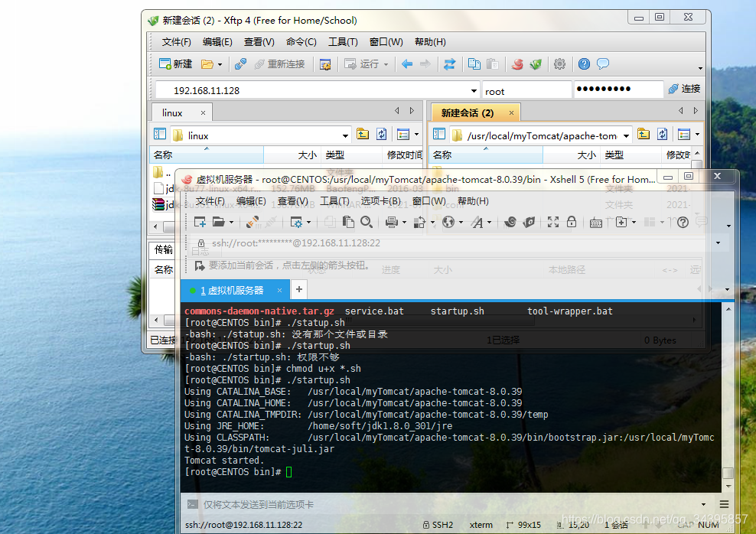The width and height of the screenshot is (756, 534).
Task: Click the Xftp back arrow icon
Action: [407, 64]
